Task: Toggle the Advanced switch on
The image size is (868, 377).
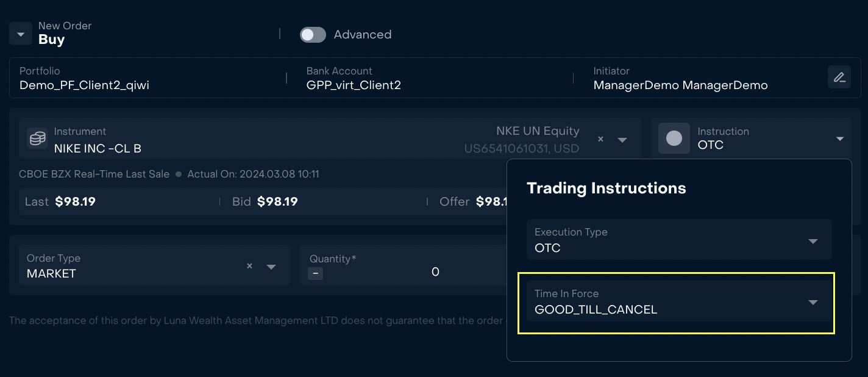Action: pos(313,35)
